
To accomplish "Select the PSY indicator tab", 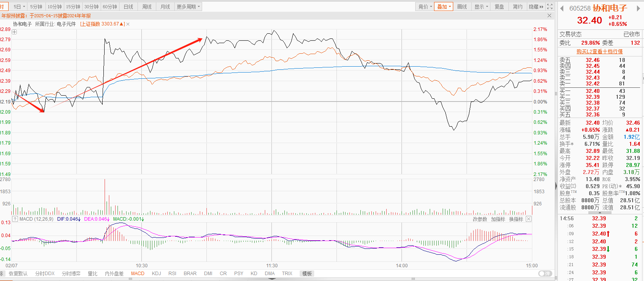I will tap(239, 274).
